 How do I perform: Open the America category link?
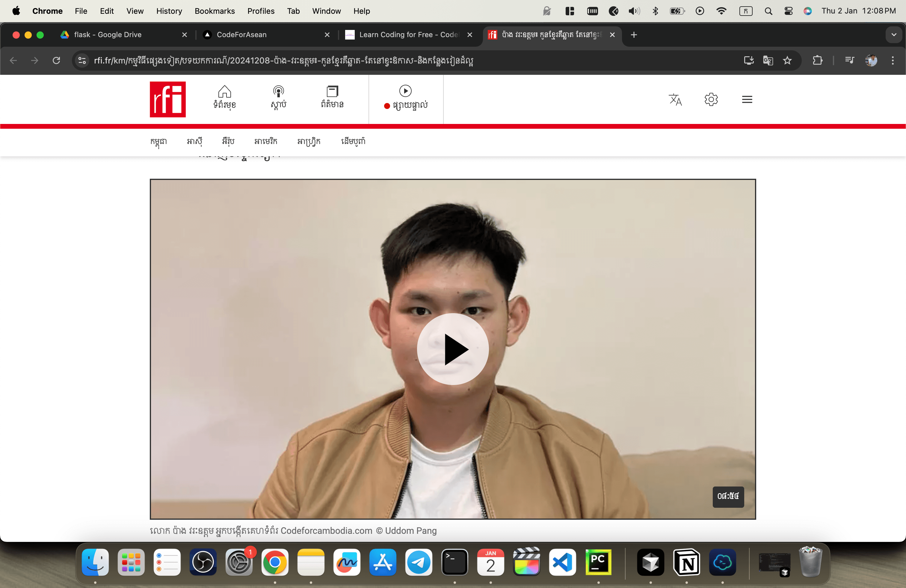click(266, 142)
